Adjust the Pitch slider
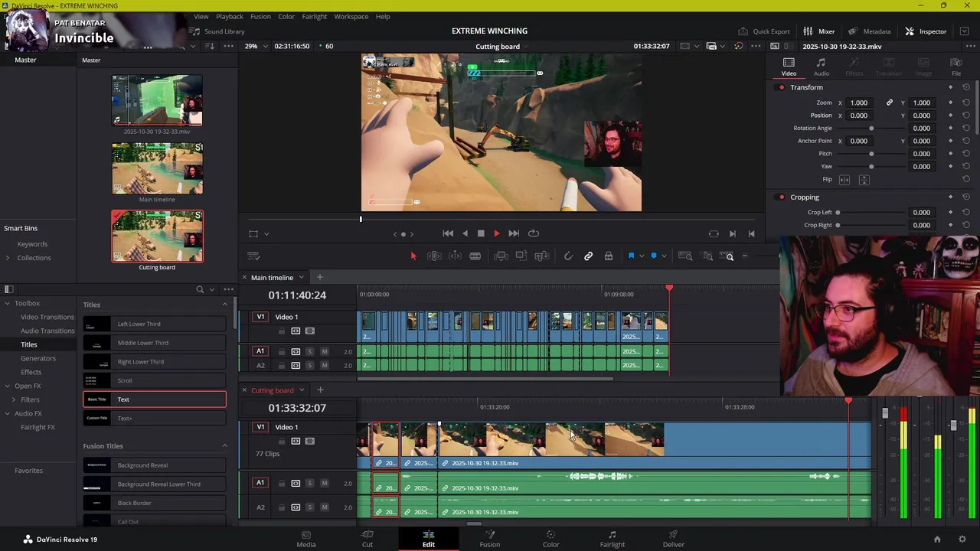This screenshot has width=980, height=551. [x=871, y=154]
